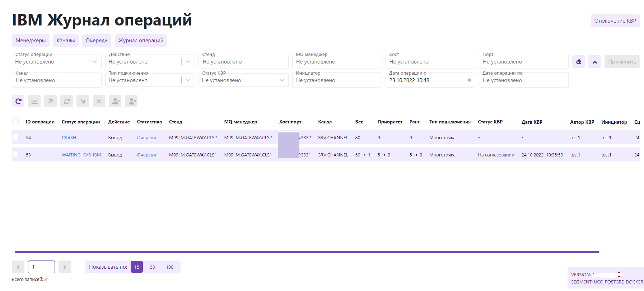The height and width of the screenshot is (291, 644).
Task: Click the purple refresh table icon
Action: pyautogui.click(x=18, y=102)
